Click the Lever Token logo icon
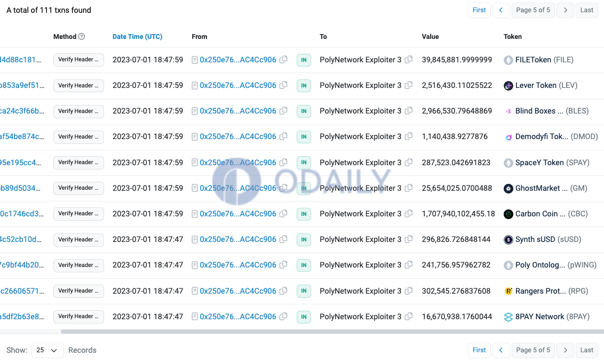 508,85
